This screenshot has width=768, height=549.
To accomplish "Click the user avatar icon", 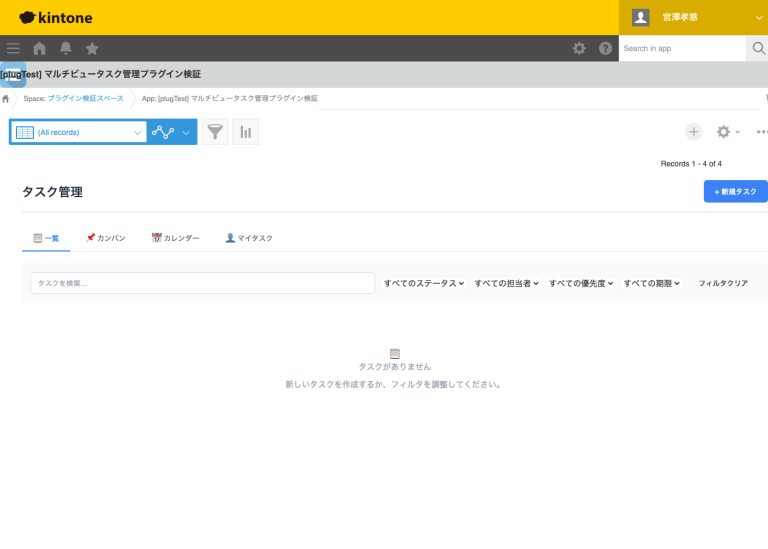I will 641,18.
